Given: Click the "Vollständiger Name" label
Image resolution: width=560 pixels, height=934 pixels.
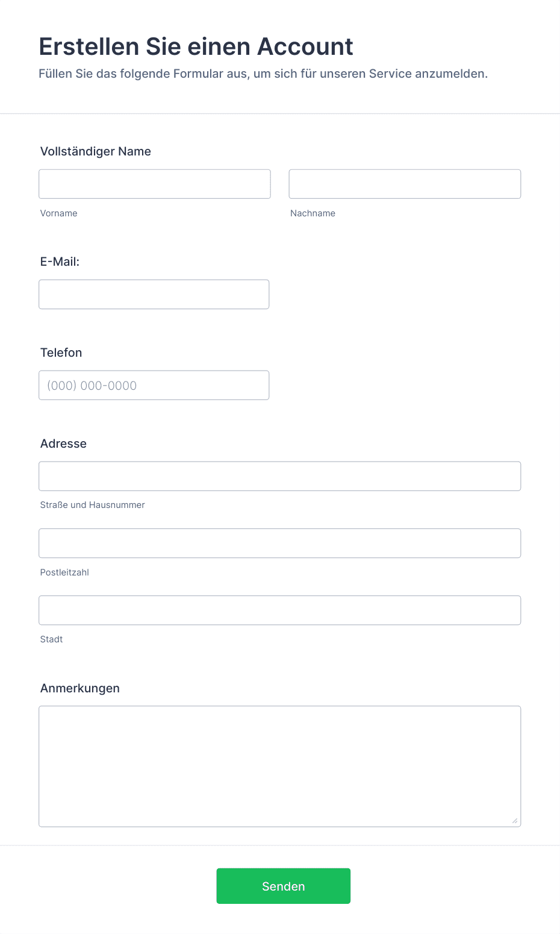Looking at the screenshot, I should 96,151.
